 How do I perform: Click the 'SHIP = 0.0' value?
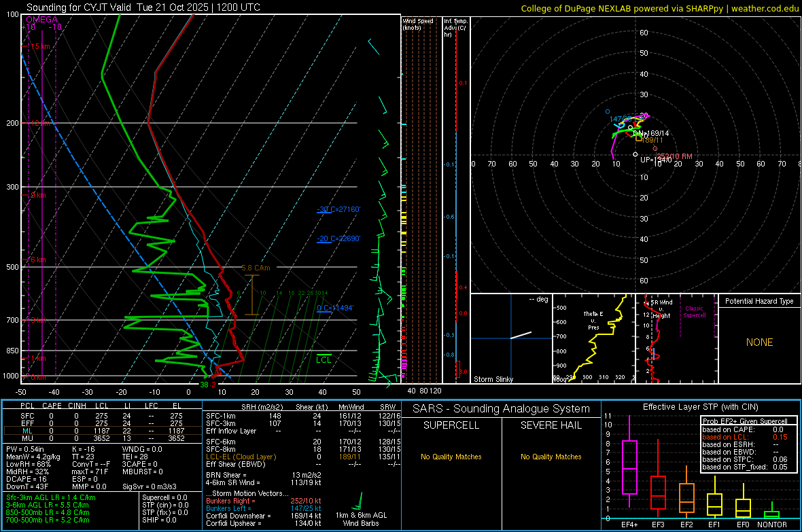[159, 520]
